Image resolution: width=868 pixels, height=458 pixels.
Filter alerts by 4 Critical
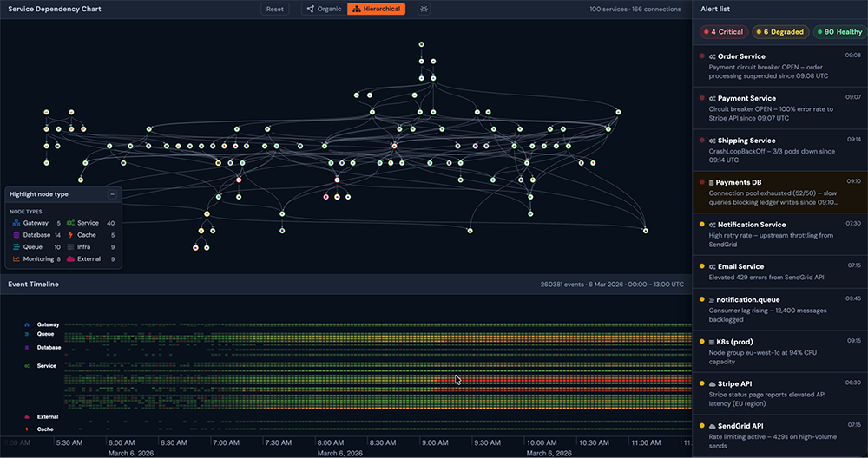coord(724,32)
